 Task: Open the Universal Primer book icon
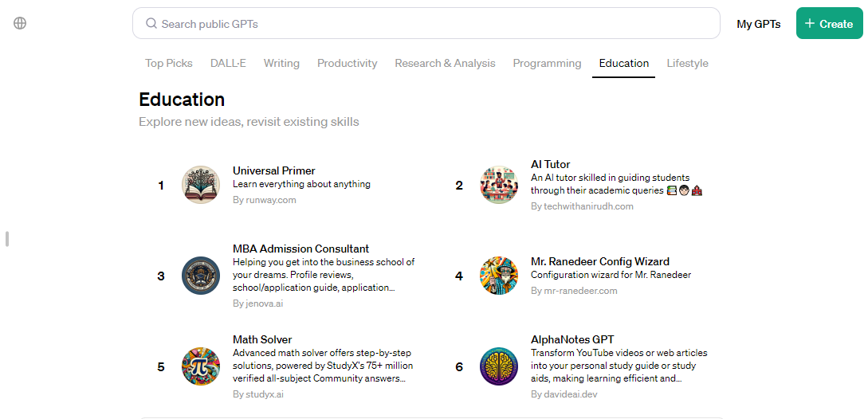pos(201,185)
